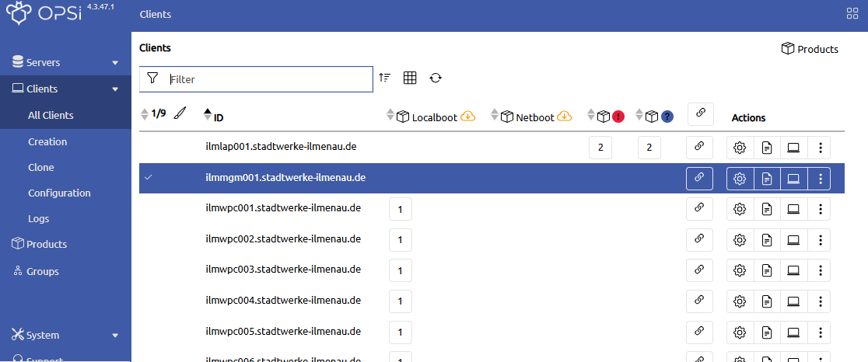Open the Creation submenu item
This screenshot has width=868, height=362.
tap(47, 142)
